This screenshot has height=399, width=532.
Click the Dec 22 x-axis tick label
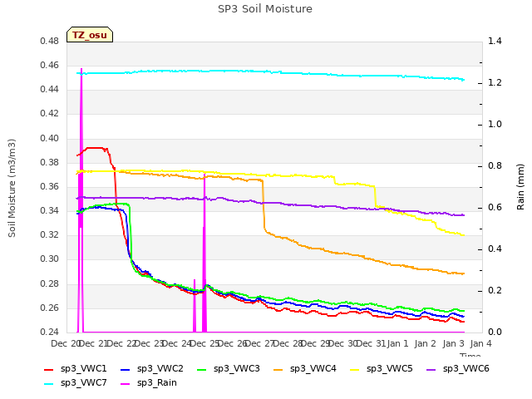point(121,343)
